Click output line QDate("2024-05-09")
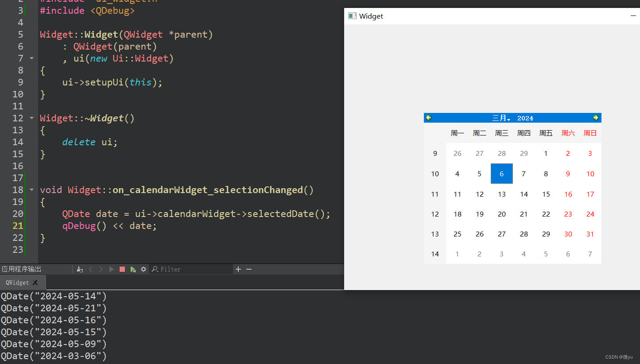Screen dimensions: 640x364 (54, 344)
